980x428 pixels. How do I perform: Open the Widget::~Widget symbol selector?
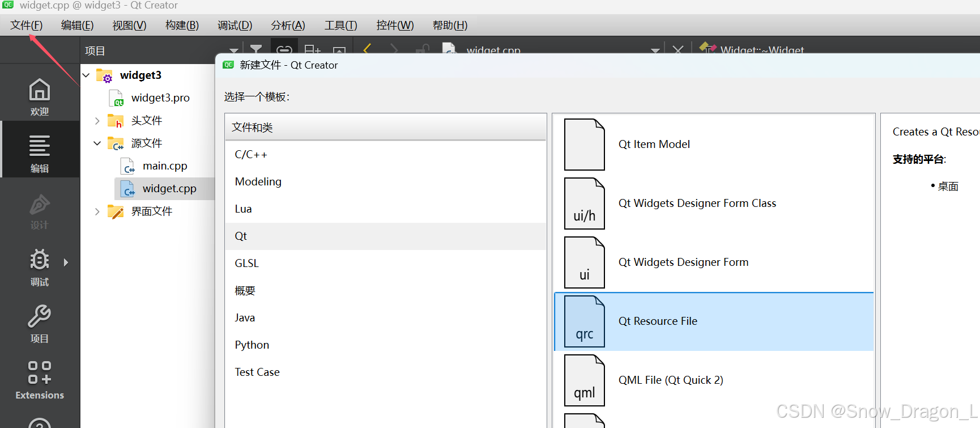[762, 50]
